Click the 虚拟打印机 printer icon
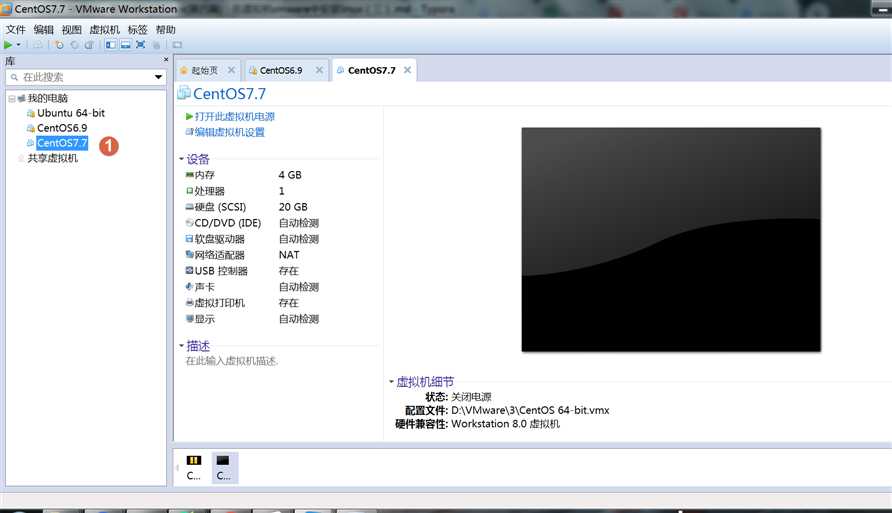The width and height of the screenshot is (892, 513). (189, 303)
